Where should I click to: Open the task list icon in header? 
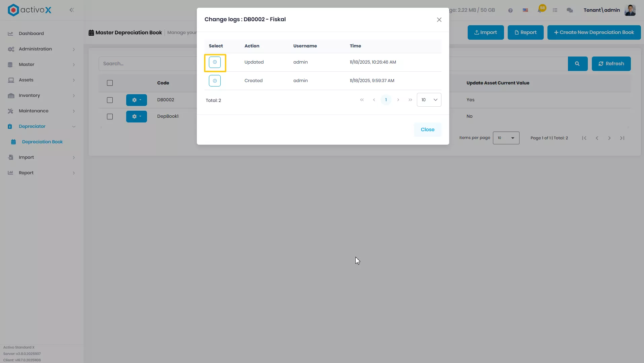tap(555, 10)
